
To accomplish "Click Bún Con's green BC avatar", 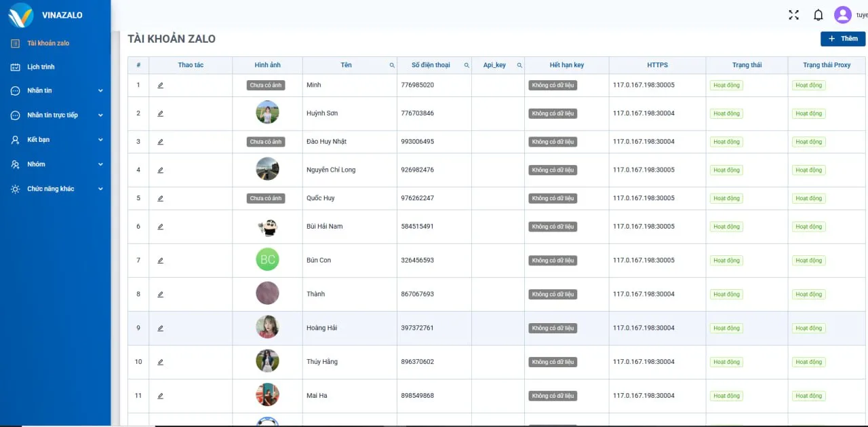I will point(267,259).
